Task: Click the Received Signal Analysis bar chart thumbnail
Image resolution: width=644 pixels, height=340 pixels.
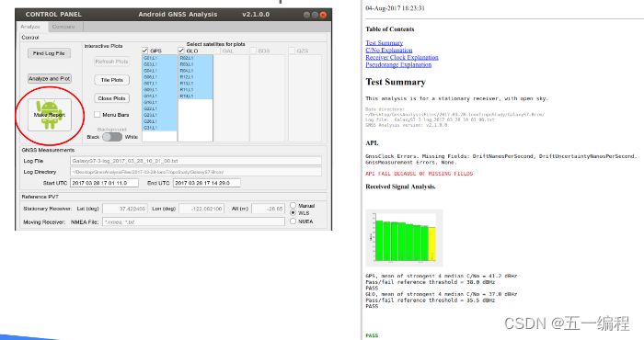Action: point(404,238)
